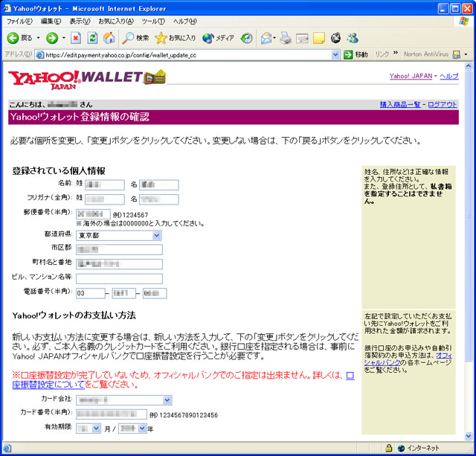Refresh the page with green arrows icon
The height and width of the screenshot is (456, 476).
pyautogui.click(x=92, y=38)
